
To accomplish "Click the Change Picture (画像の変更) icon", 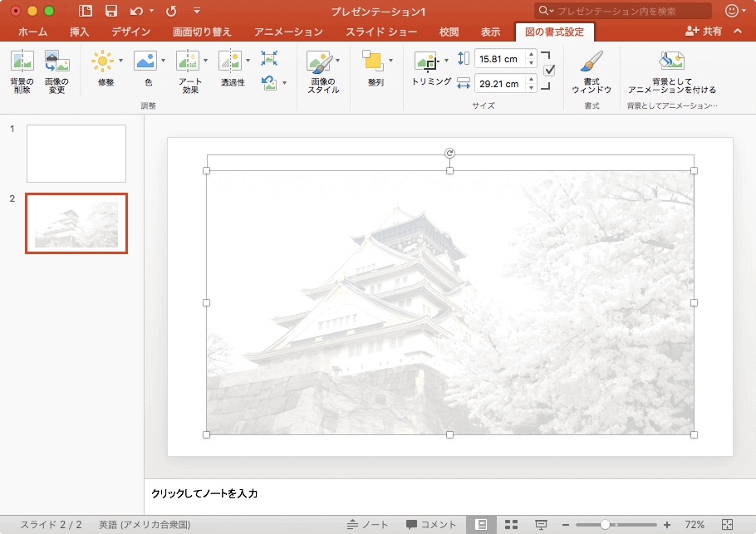I will click(56, 61).
